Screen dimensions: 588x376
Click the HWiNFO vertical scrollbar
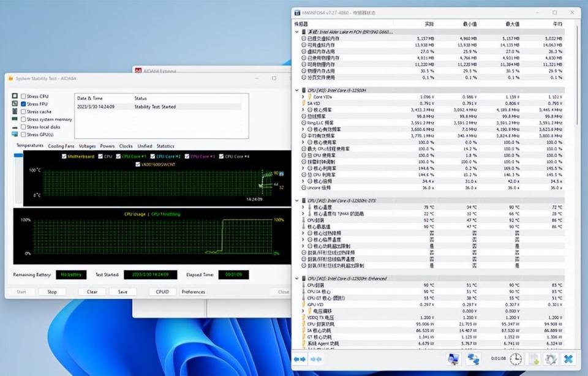click(x=578, y=75)
